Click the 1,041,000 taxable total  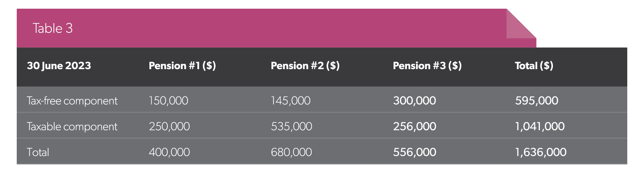540,126
